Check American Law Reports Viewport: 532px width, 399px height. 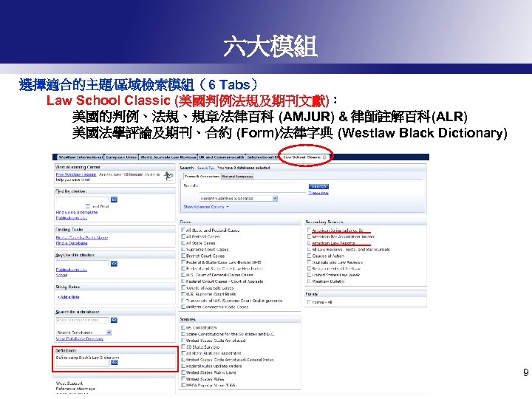tap(309, 243)
